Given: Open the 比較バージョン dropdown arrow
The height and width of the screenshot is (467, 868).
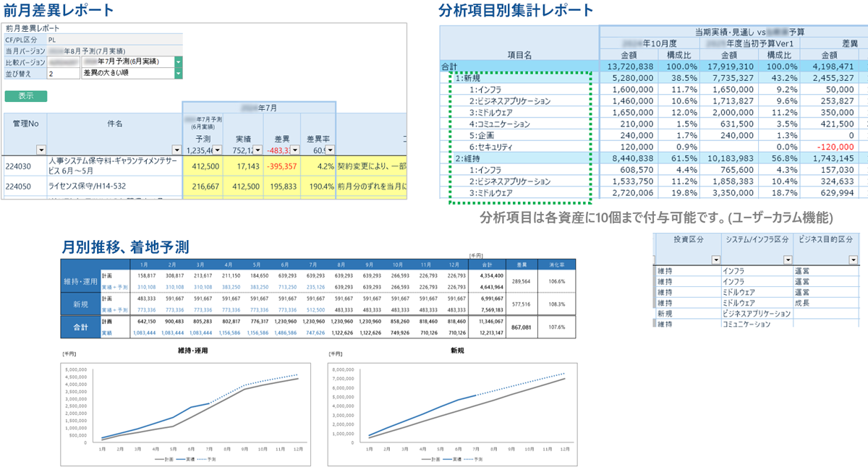Looking at the screenshot, I should tap(178, 62).
